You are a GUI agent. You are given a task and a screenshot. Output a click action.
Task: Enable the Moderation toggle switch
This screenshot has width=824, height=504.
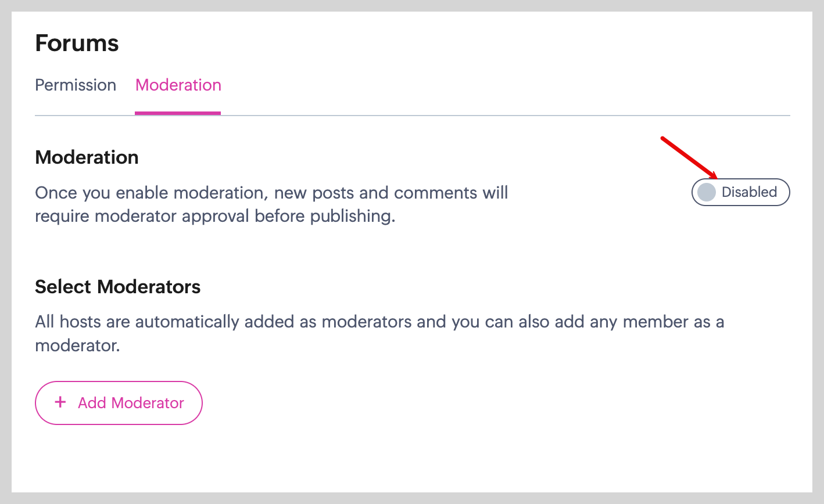point(740,192)
